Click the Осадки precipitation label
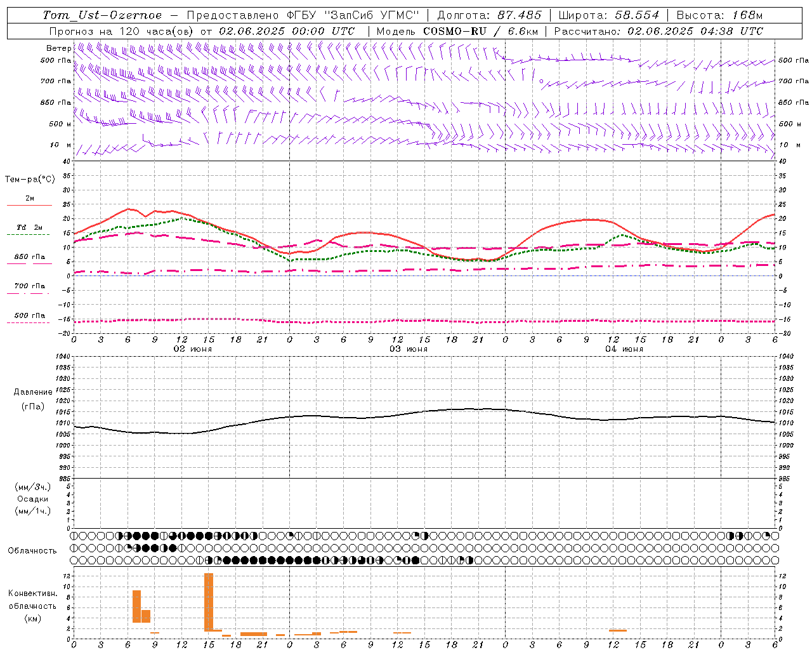This screenshot has height=650, width=812. pyautogui.click(x=33, y=499)
